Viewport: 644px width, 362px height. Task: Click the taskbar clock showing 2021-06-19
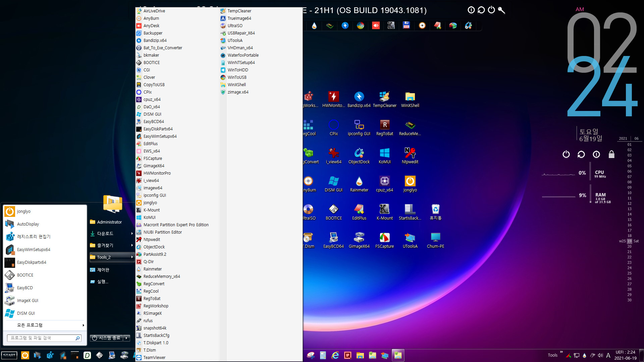[x=625, y=355]
